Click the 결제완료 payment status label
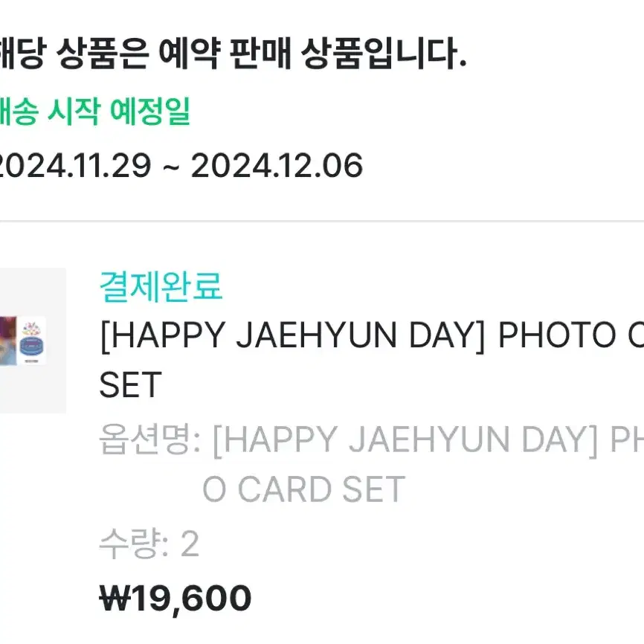The image size is (644, 644). (x=161, y=287)
